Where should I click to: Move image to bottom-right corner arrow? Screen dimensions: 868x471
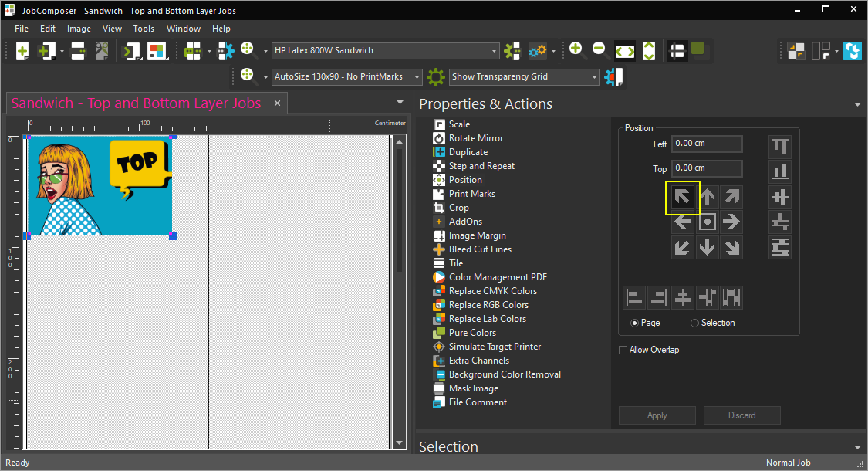pyautogui.click(x=732, y=247)
